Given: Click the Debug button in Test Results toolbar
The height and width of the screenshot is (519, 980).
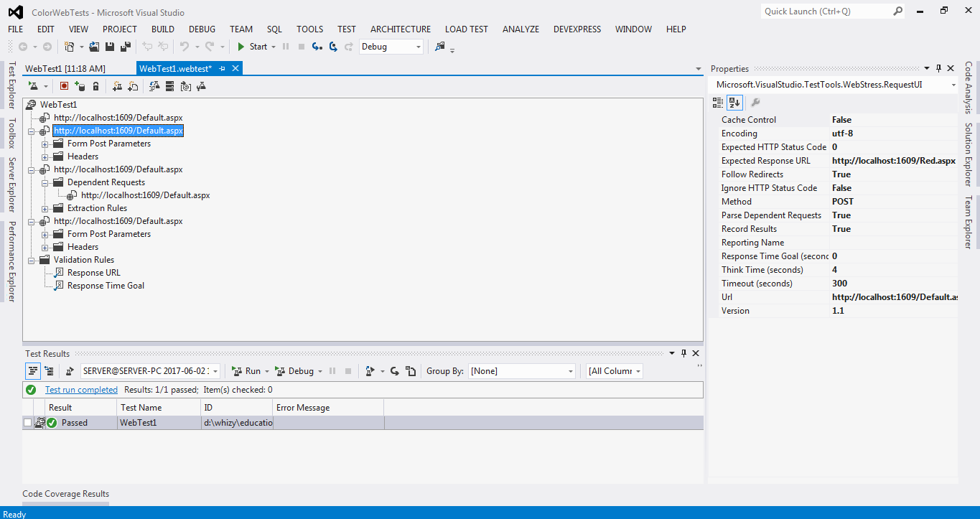Looking at the screenshot, I should (295, 371).
